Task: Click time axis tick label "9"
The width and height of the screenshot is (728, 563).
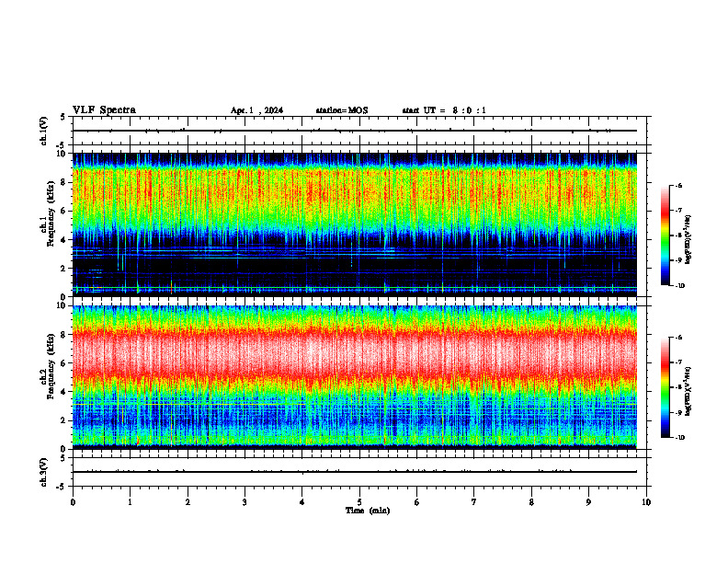Action: tap(588, 502)
